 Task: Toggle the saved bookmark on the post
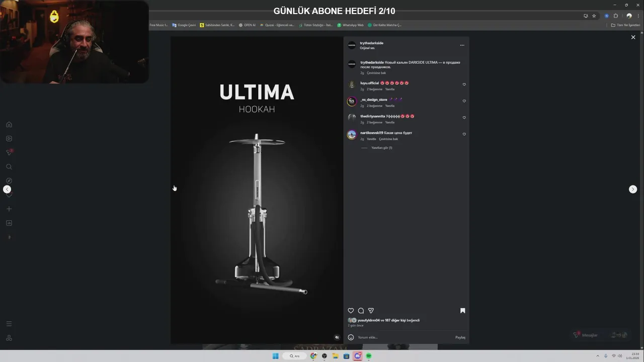click(x=462, y=311)
